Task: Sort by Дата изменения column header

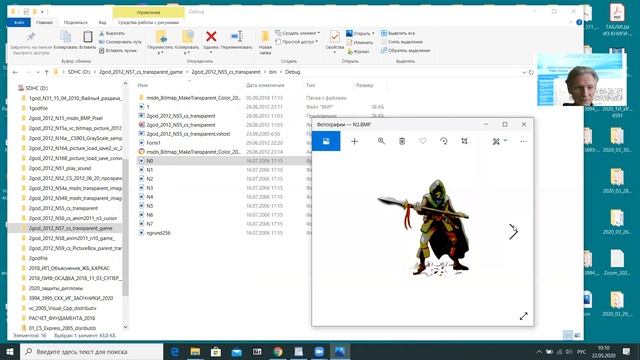Action: (x=265, y=85)
